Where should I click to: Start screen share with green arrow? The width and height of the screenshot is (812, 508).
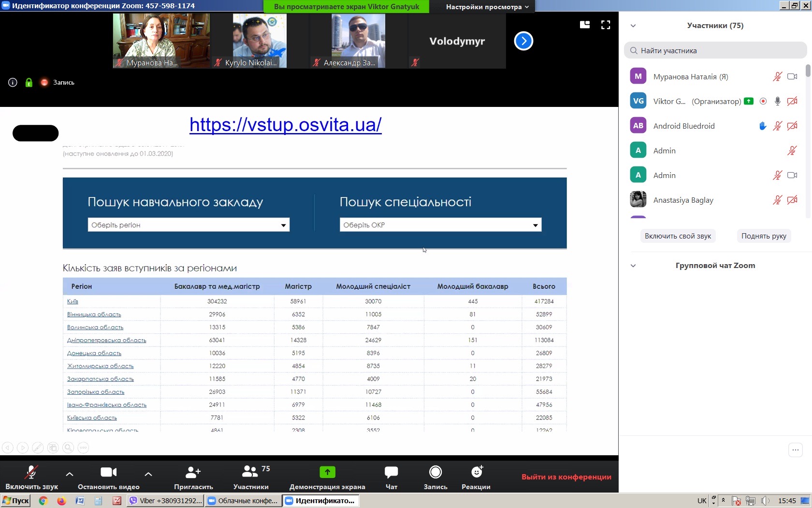(327, 472)
